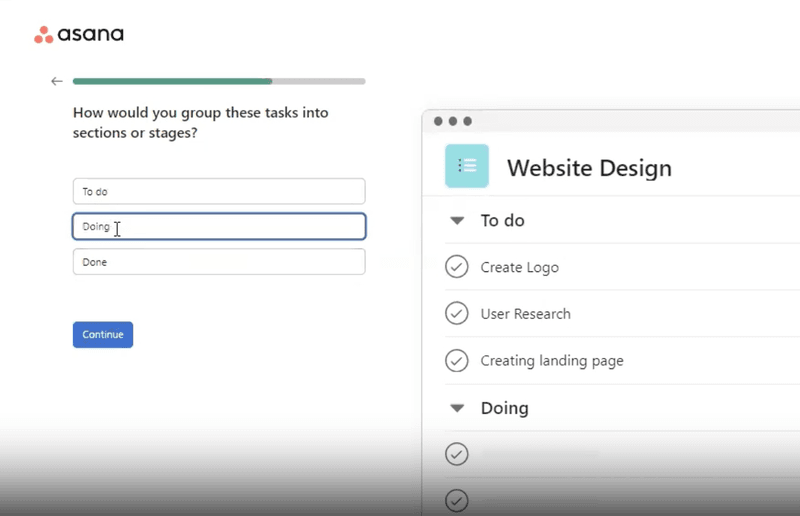Select the Done section input field
Image resolution: width=800 pixels, height=516 pixels.
pos(219,262)
